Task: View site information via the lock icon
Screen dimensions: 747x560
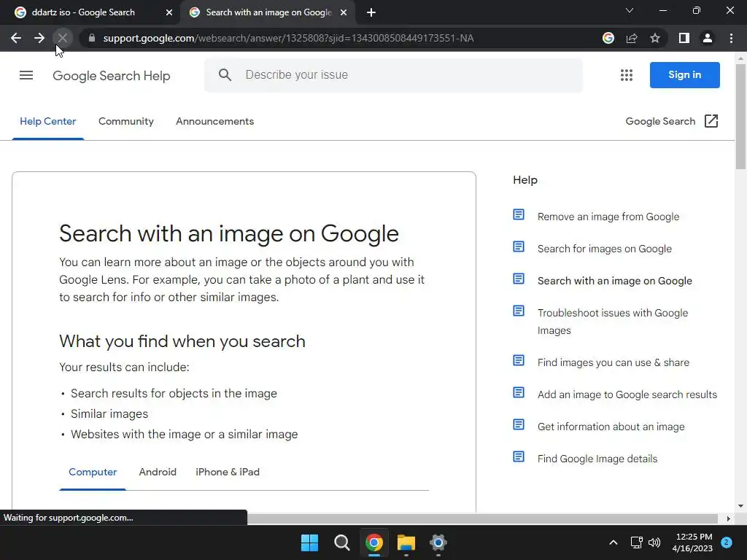Action: tap(91, 38)
